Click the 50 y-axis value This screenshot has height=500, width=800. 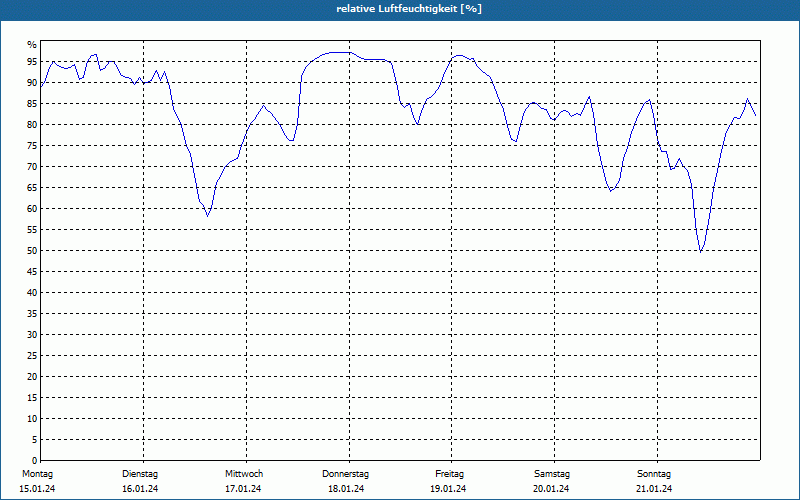[x=32, y=251]
